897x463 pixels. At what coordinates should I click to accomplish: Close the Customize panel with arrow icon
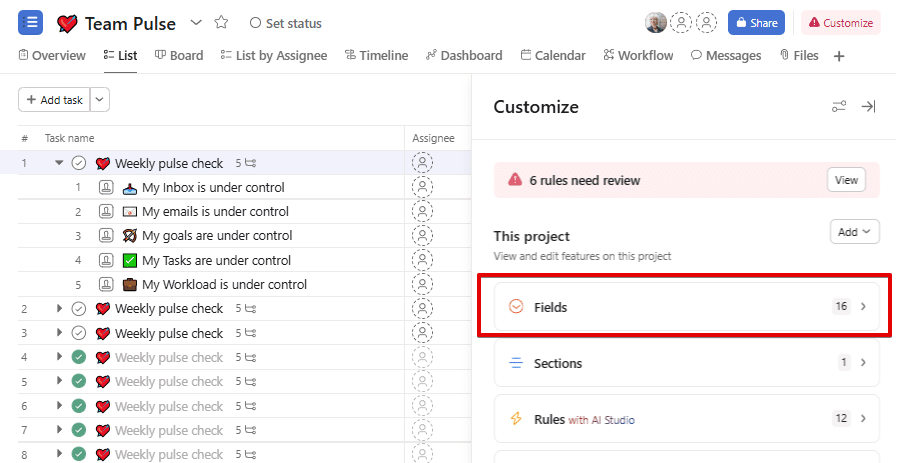868,107
